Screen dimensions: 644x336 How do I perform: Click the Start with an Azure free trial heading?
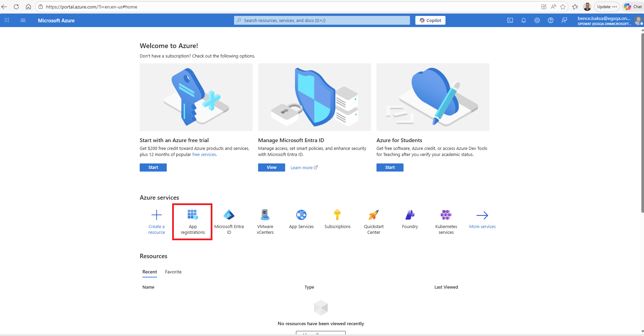point(174,140)
